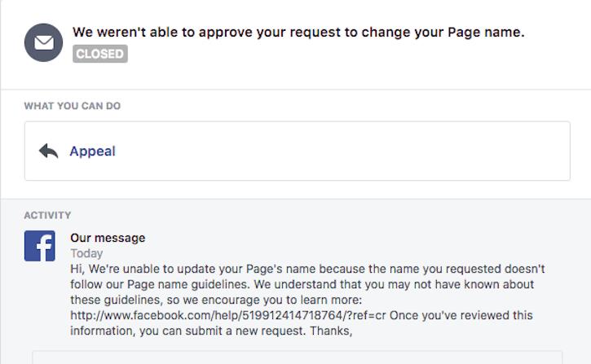The image size is (591, 364).
Task: Click the Page name request heading text
Action: click(298, 33)
